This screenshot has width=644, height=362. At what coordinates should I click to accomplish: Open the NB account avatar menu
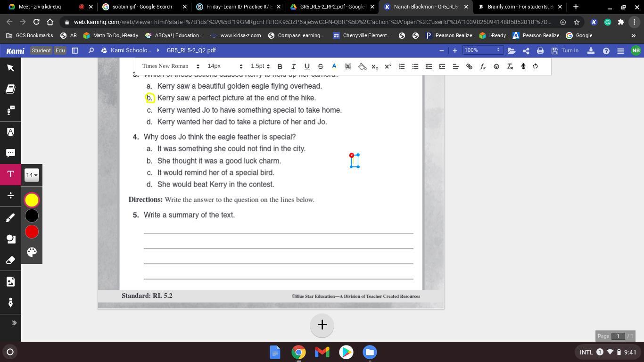(x=636, y=50)
